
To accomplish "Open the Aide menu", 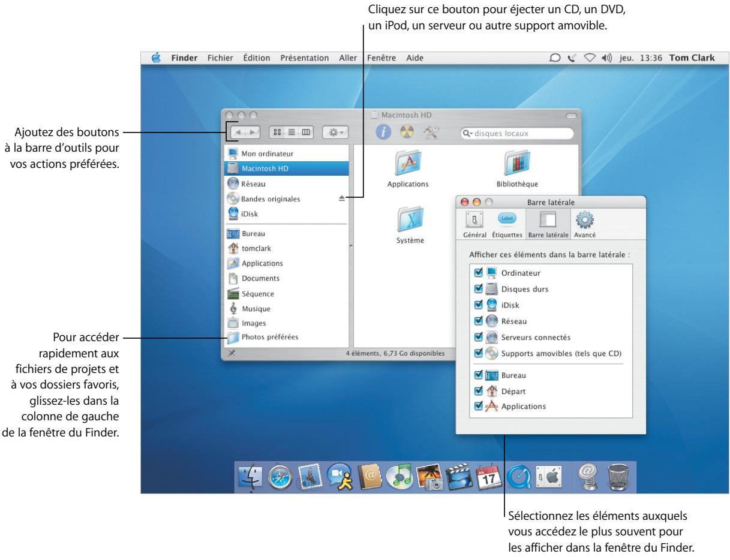I will click(x=414, y=58).
